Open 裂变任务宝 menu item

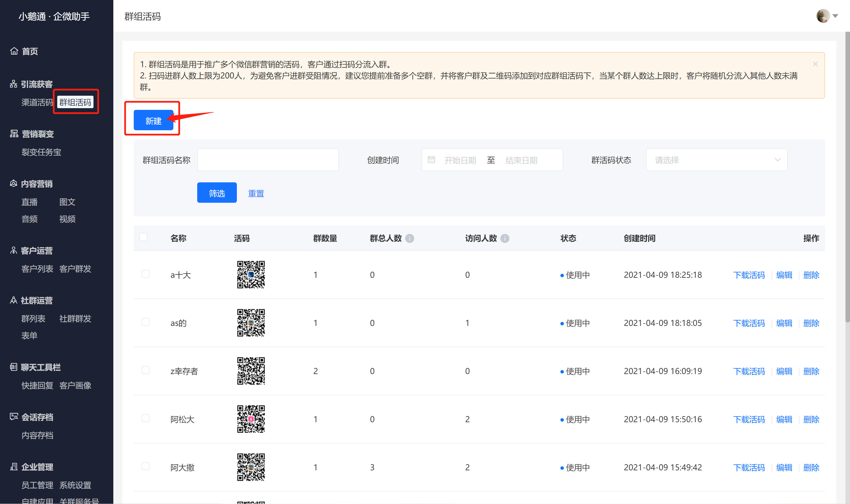pos(41,152)
